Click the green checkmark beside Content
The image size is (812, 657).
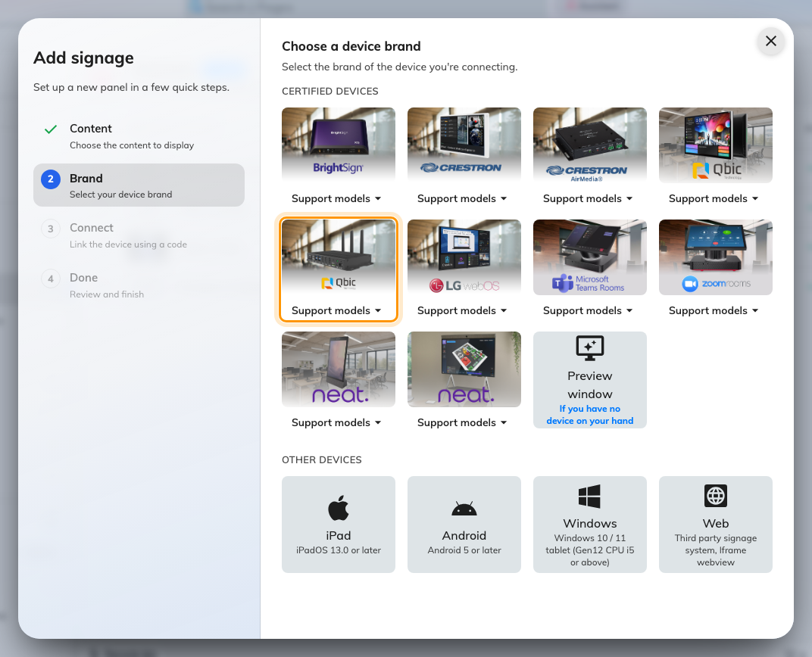51,129
